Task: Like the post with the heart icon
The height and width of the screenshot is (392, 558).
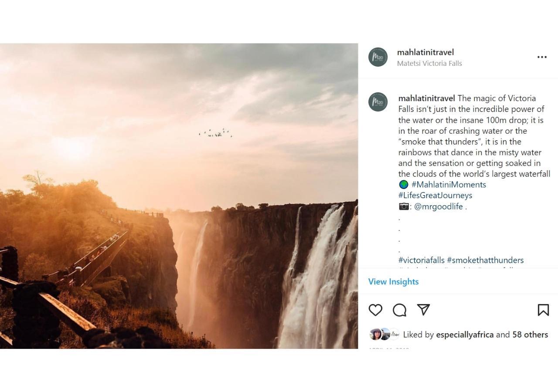Action: pyautogui.click(x=375, y=310)
